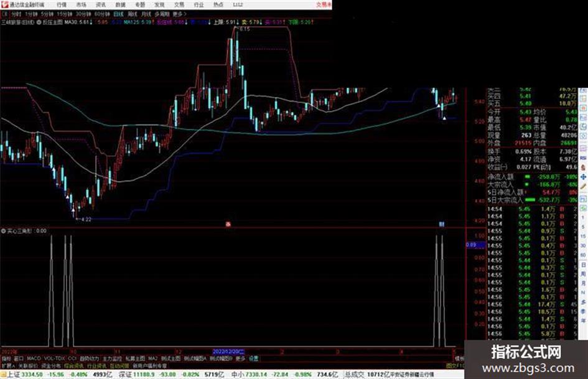Click the RSI icon in the right sidebar
The height and width of the screenshot is (379, 588).
[583, 158]
